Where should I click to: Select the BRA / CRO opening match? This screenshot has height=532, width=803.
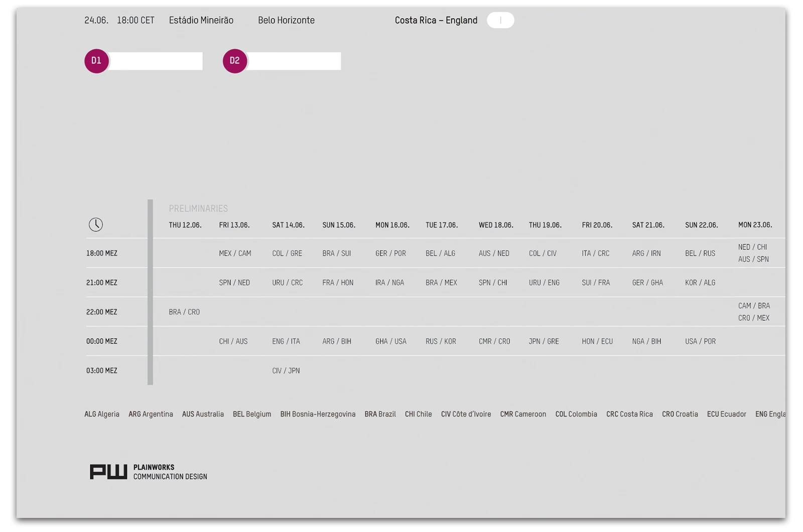coord(183,312)
